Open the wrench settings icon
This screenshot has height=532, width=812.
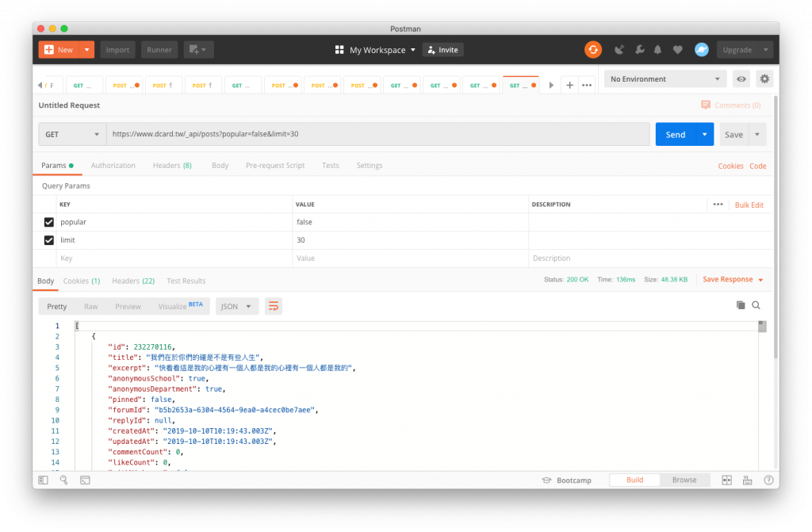[640, 50]
